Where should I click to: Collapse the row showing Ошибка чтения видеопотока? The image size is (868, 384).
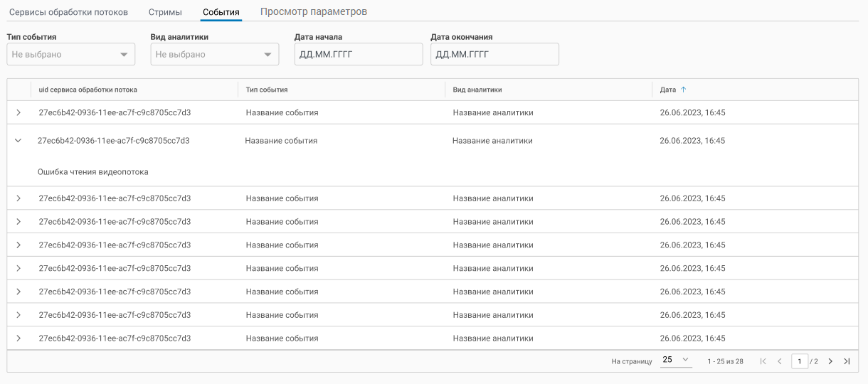(18, 141)
